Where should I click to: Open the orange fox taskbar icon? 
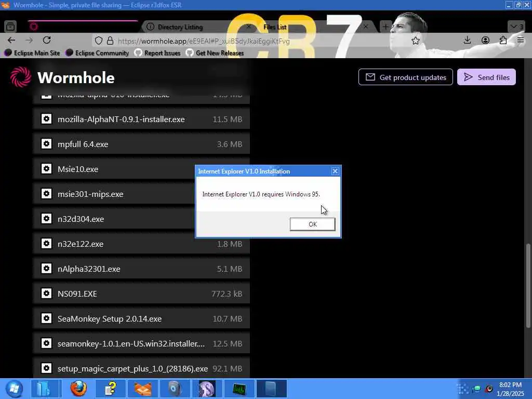[x=142, y=389]
